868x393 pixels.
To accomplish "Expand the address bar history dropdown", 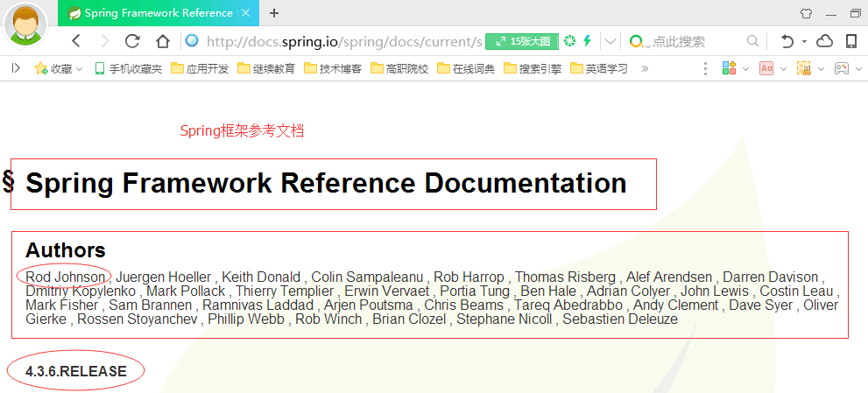I will tap(610, 41).
